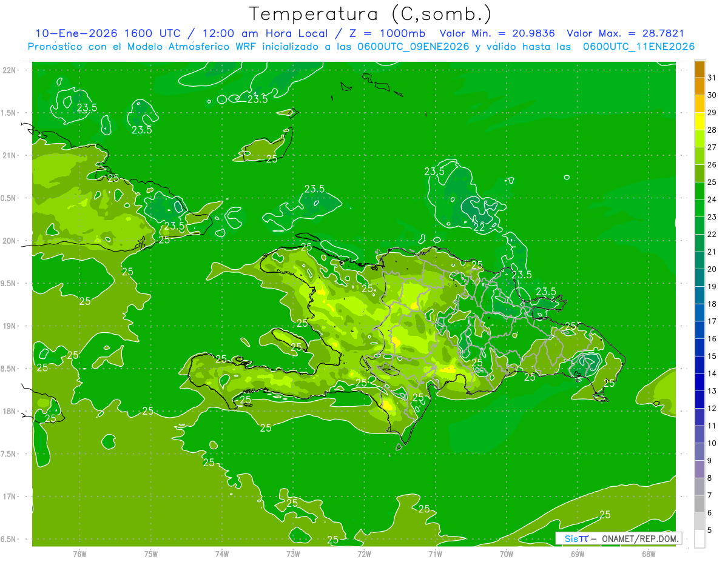The image size is (728, 562).
Task: Click the '18N' latitude axis label
Action: pos(9,412)
